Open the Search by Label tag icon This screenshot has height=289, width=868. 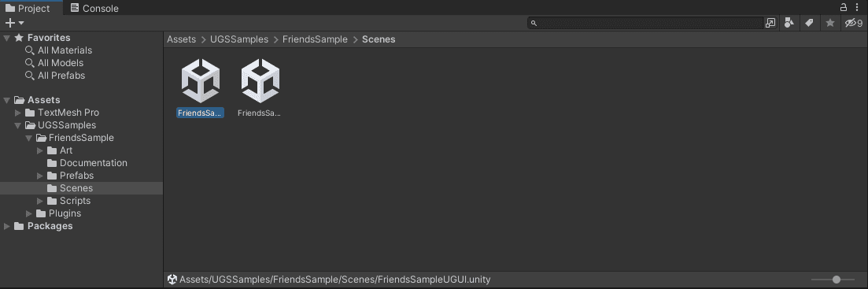809,23
